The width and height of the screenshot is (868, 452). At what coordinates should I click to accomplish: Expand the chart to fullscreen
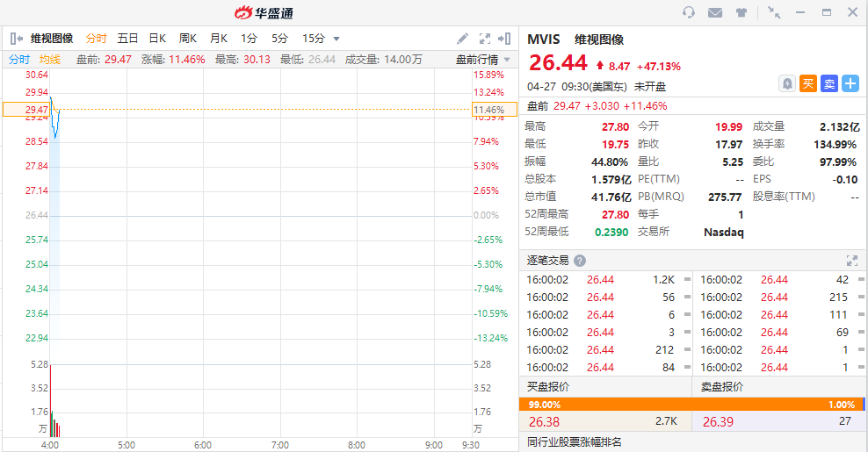(484, 39)
